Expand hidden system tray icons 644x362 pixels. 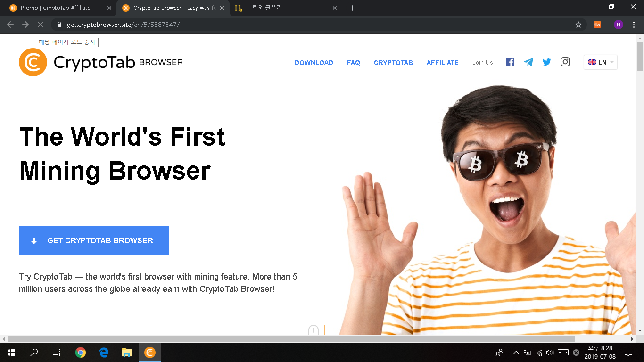click(516, 353)
